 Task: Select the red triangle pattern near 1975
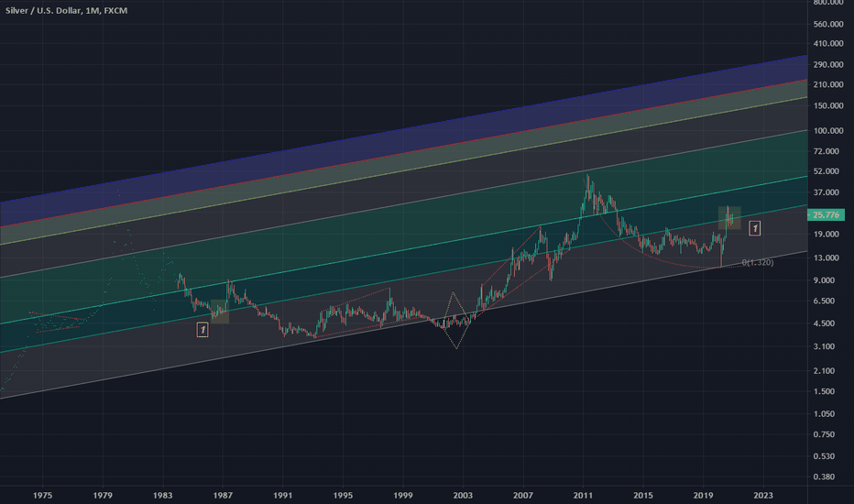[57, 322]
